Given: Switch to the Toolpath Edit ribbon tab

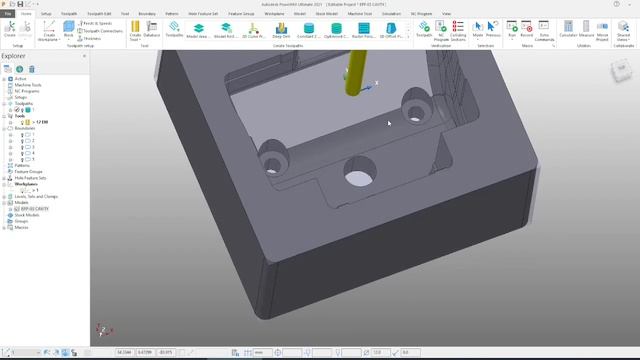Looking at the screenshot, I should pyautogui.click(x=99, y=13).
